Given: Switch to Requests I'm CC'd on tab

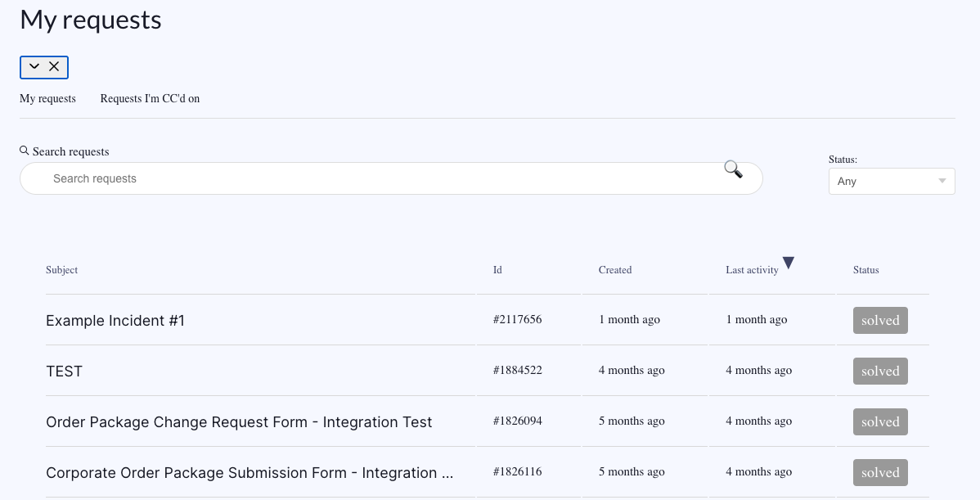Looking at the screenshot, I should pyautogui.click(x=150, y=99).
